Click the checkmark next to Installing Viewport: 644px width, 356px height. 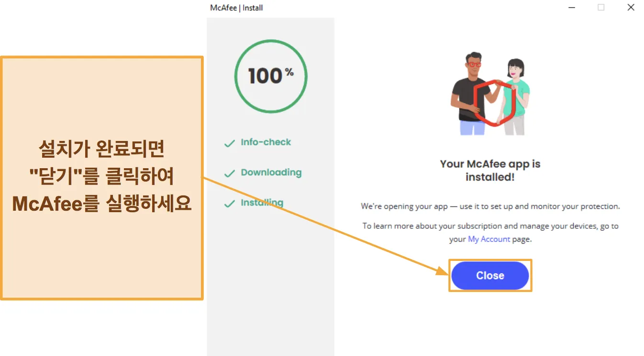pyautogui.click(x=230, y=204)
